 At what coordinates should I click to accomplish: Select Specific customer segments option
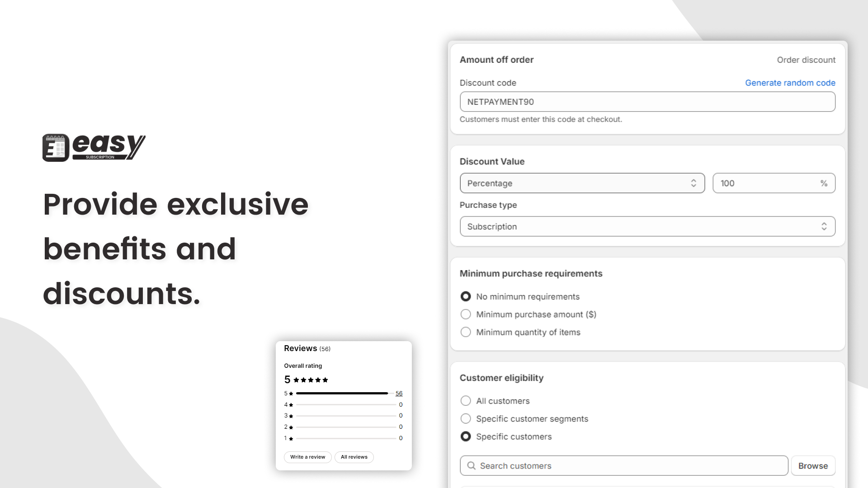click(465, 418)
